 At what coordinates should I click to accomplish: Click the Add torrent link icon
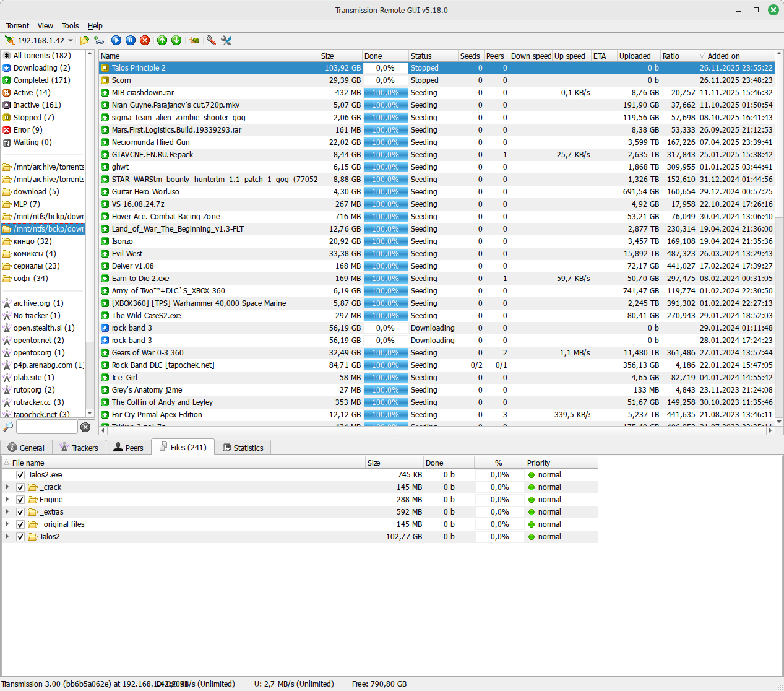pyautogui.click(x=99, y=40)
